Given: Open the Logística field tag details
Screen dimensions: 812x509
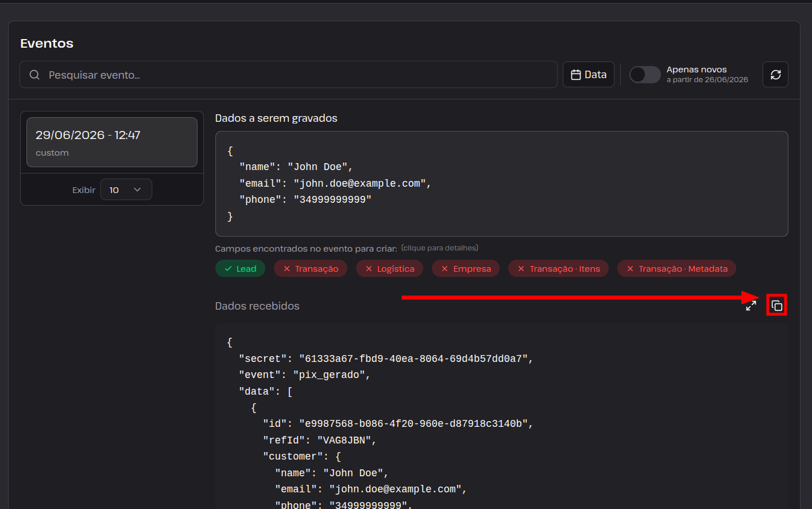Looking at the screenshot, I should tap(389, 269).
